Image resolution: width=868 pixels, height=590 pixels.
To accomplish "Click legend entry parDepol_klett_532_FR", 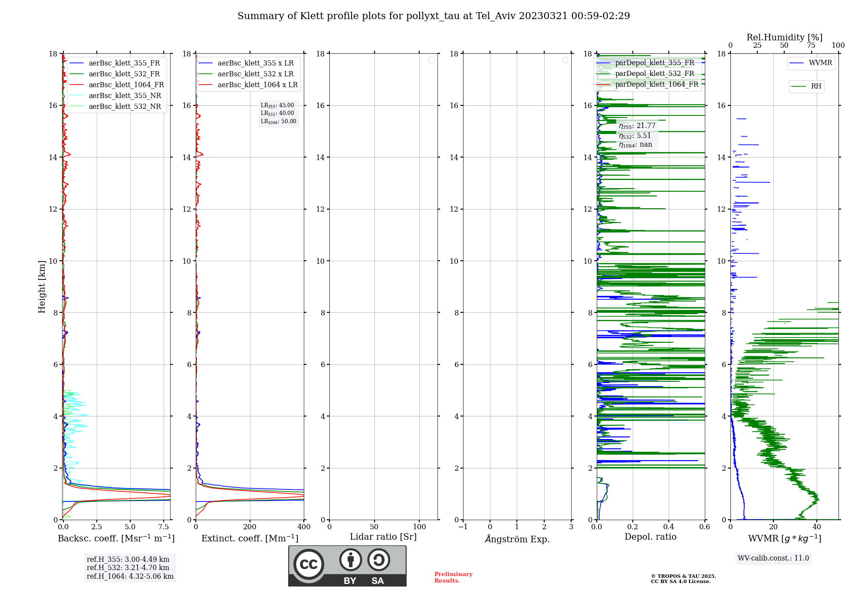I will [645, 73].
